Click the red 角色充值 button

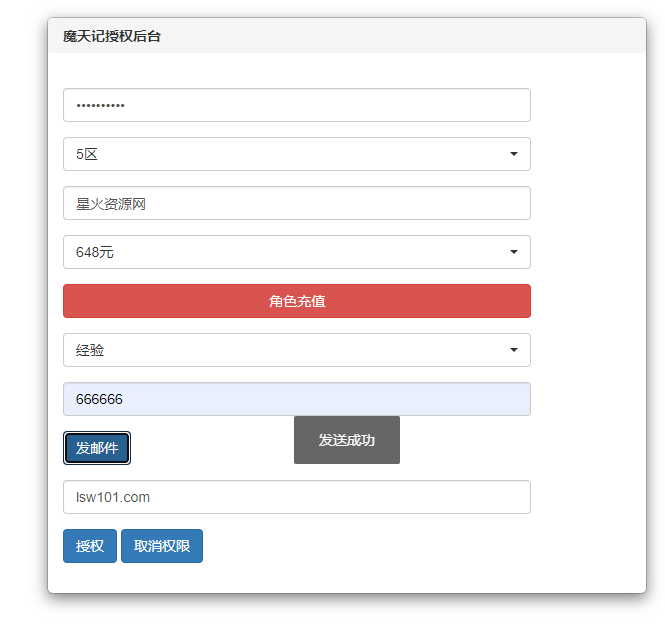click(x=296, y=301)
